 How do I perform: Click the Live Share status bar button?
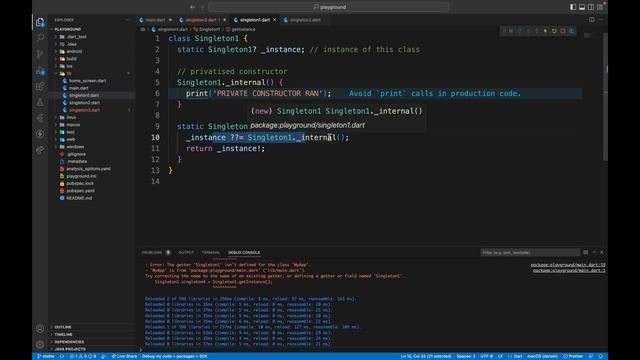coord(124,356)
